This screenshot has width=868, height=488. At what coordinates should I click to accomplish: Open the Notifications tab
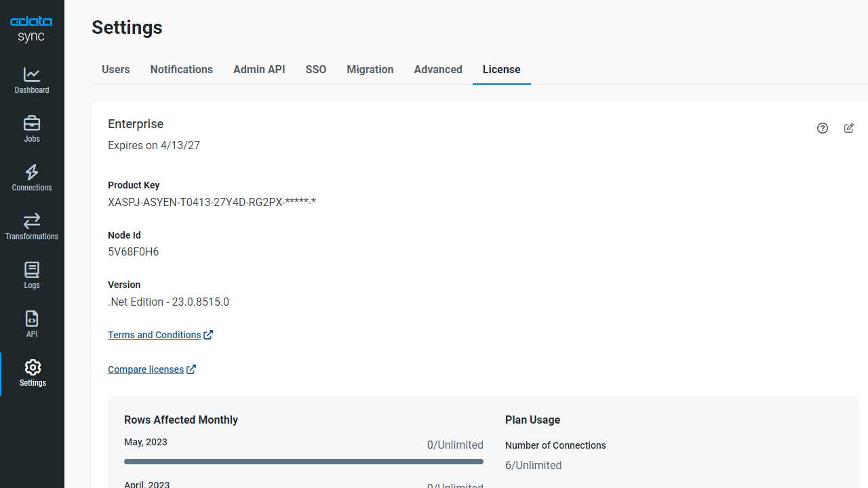pyautogui.click(x=182, y=70)
